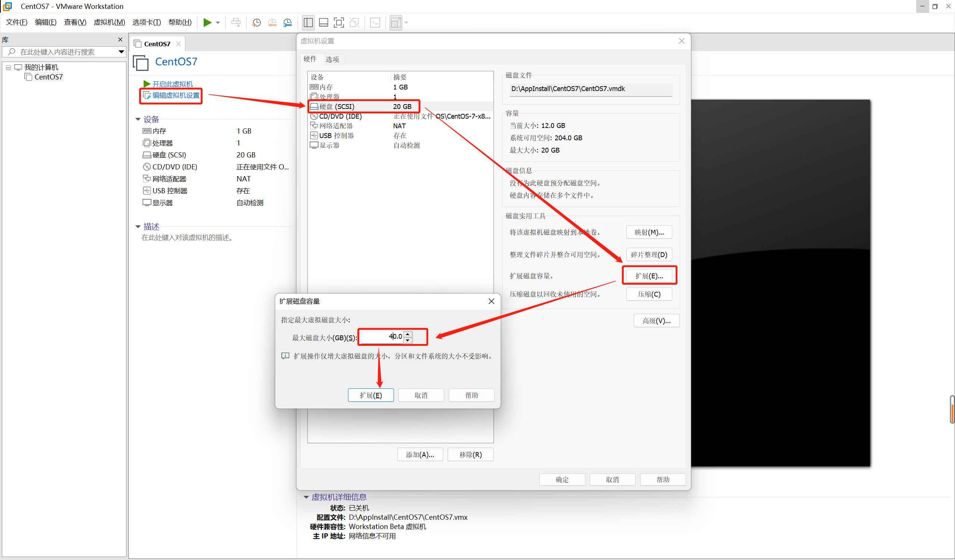Click the stretch guest display icon

point(396,23)
